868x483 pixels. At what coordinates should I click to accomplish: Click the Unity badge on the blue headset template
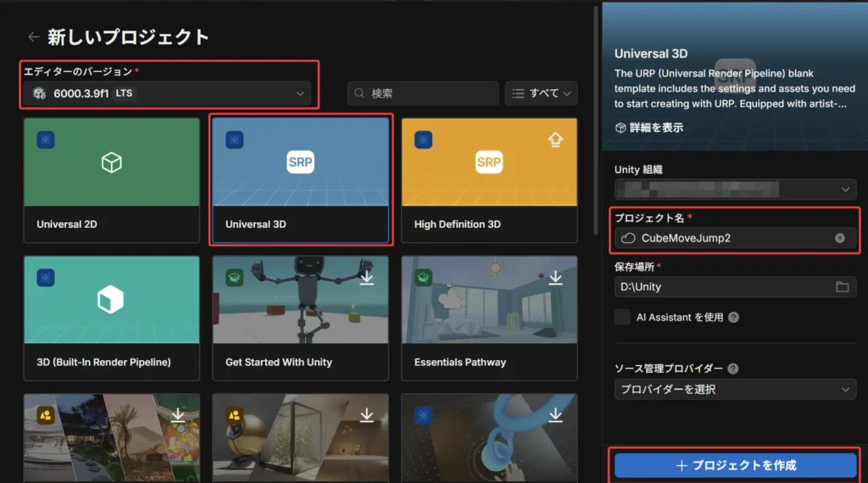(x=424, y=415)
